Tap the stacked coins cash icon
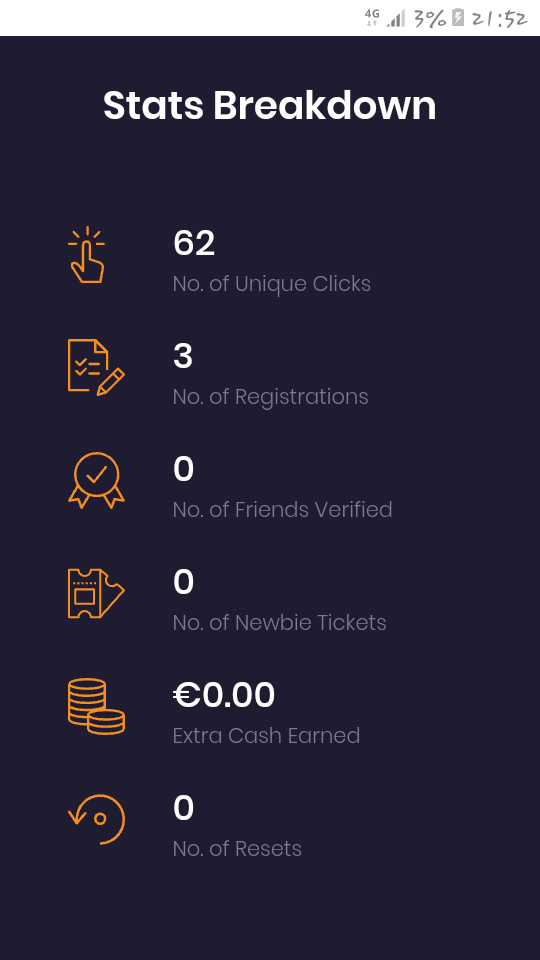Image resolution: width=540 pixels, height=960 pixels. (96, 706)
